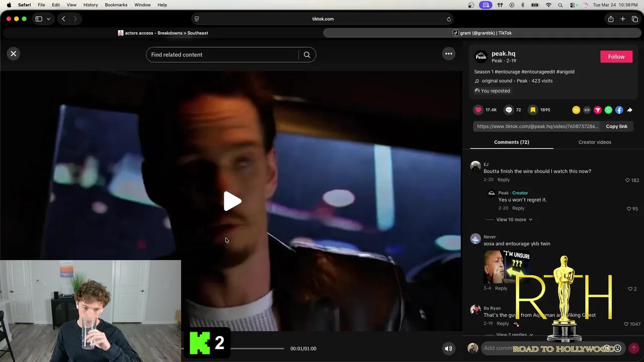Open Spotlight search from the menu bar
644x362 pixels.
(560, 5)
